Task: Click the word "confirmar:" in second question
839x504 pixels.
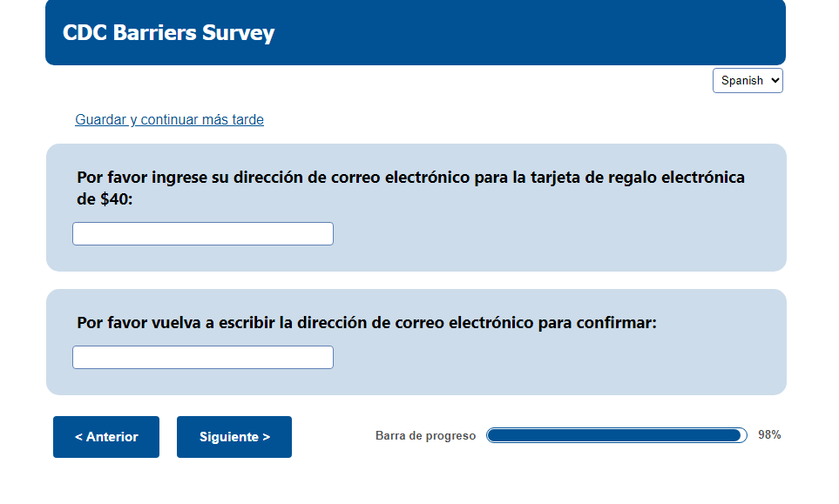Action: 614,323
